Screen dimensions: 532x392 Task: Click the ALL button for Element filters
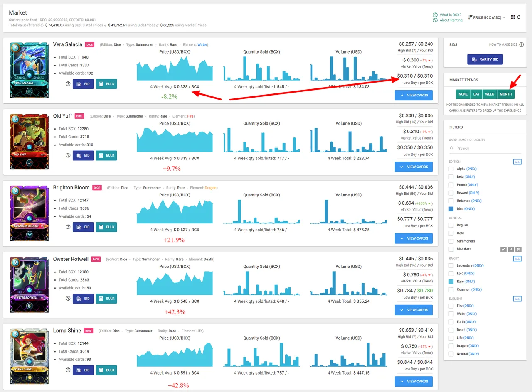(x=517, y=299)
